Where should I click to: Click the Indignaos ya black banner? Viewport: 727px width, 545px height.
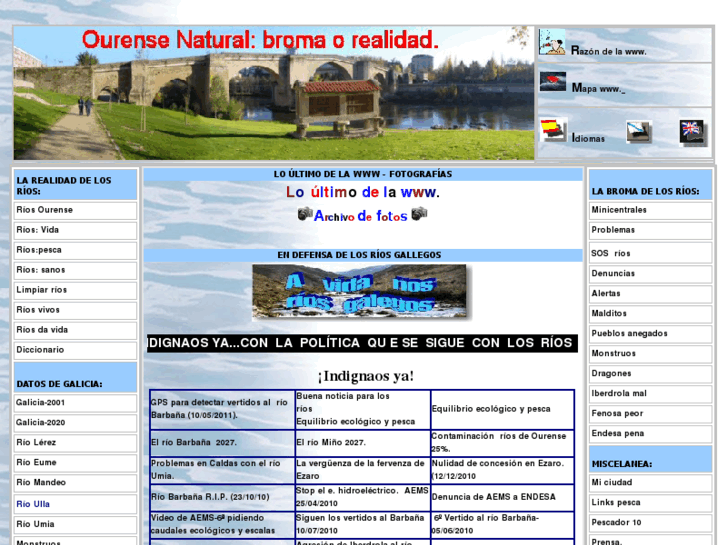pos(362,343)
